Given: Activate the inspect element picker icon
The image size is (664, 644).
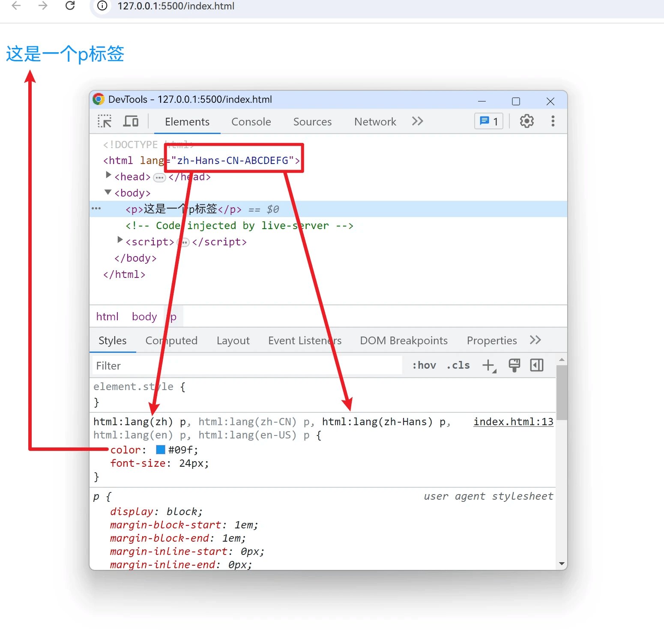Looking at the screenshot, I should point(105,122).
